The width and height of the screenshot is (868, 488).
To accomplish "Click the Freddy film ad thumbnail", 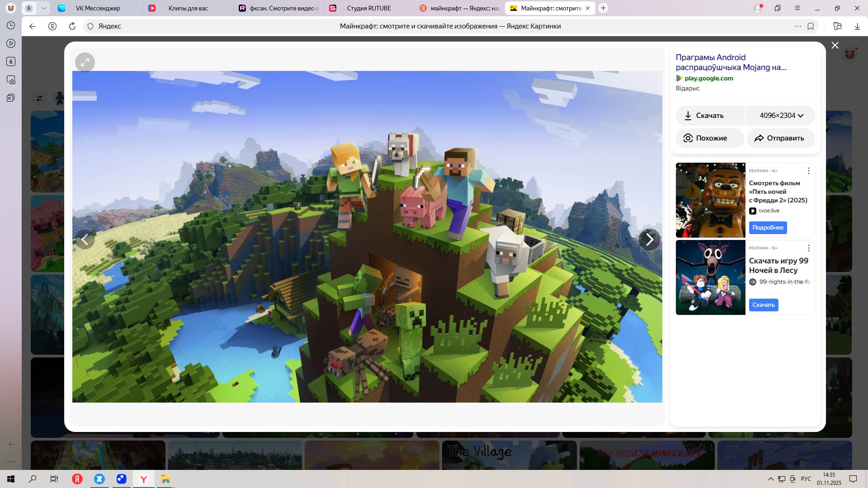I will [710, 200].
